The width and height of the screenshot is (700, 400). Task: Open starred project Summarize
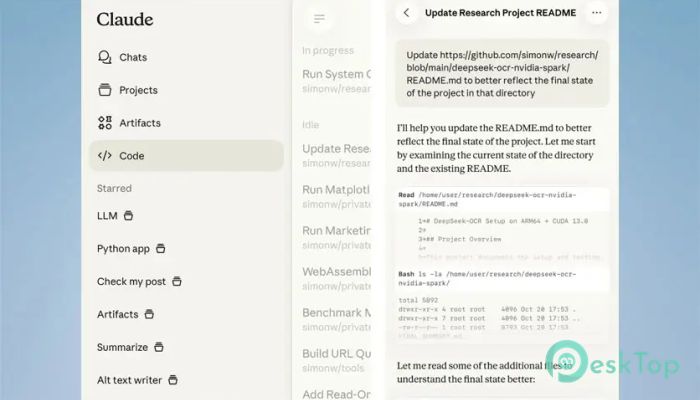130,347
